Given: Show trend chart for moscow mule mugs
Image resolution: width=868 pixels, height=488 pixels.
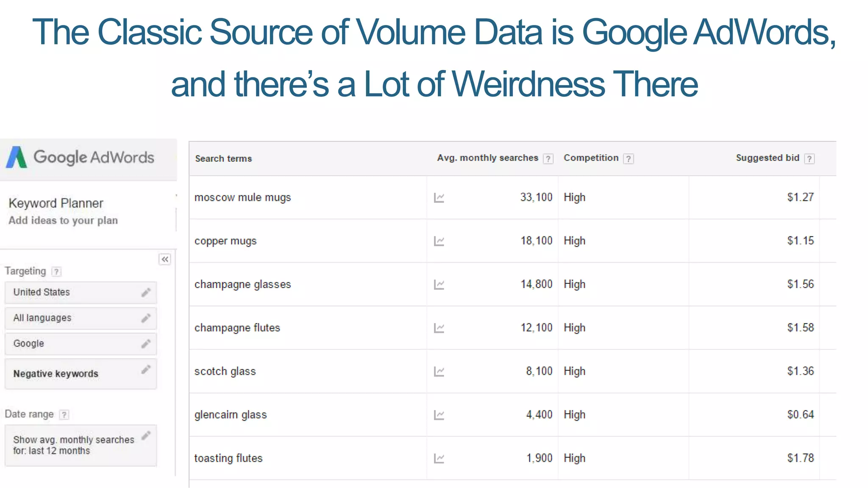Looking at the screenshot, I should pos(439,198).
